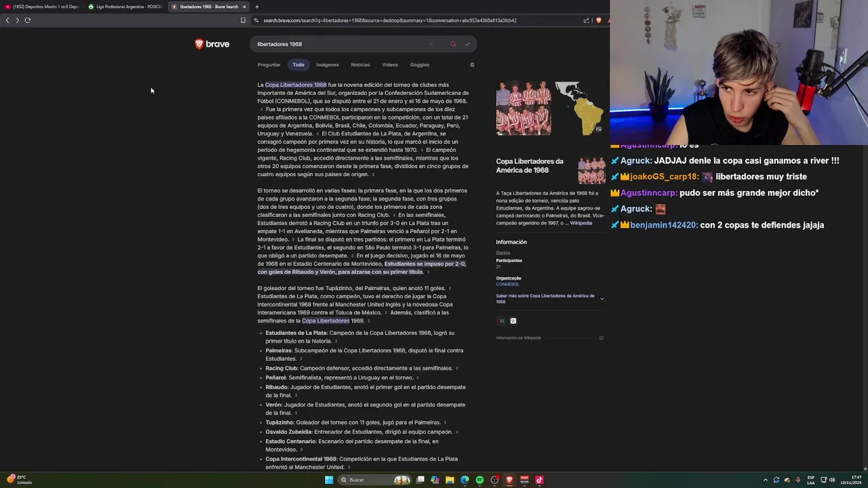Close the libertadores 1968 tab
868x488 pixels.
click(244, 7)
